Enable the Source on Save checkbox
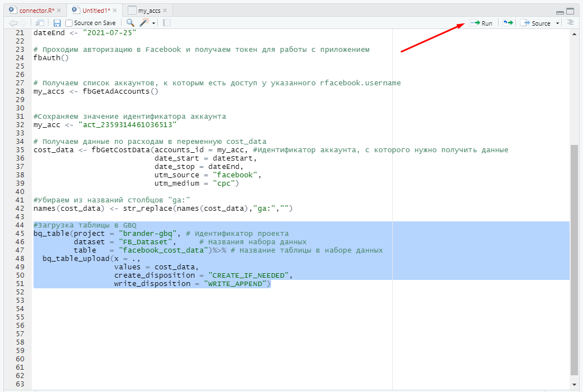This screenshot has width=583, height=392. pos(69,23)
